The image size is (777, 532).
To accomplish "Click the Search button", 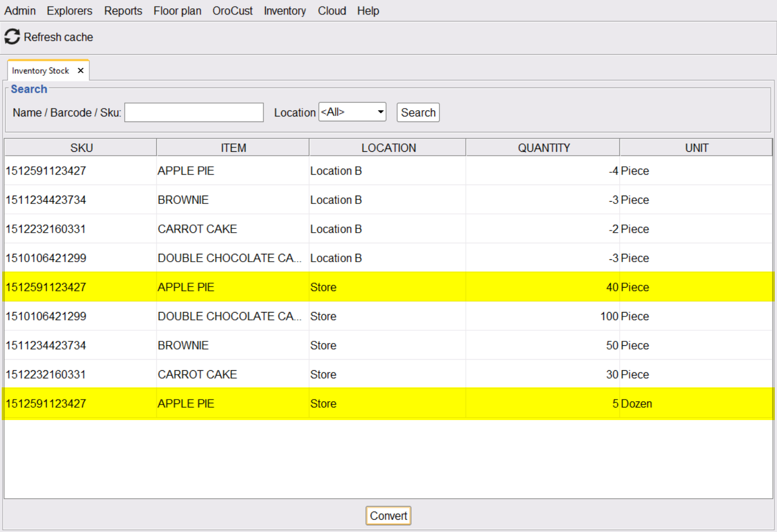I will 418,112.
